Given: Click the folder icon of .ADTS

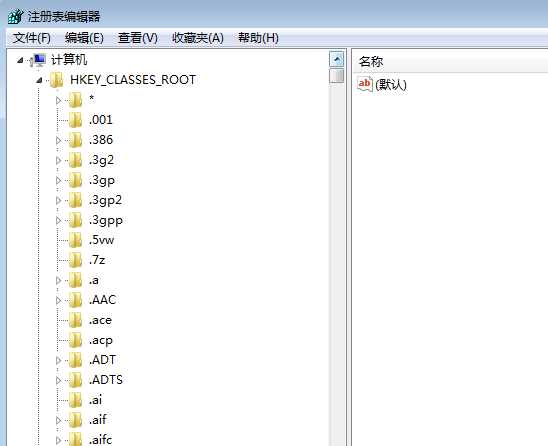Looking at the screenshot, I should 75,380.
